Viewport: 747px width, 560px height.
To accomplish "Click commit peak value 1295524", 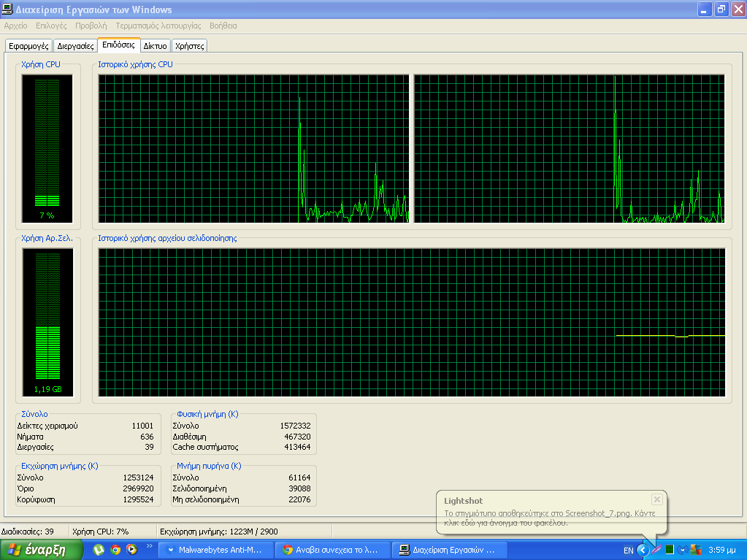I will click(138, 499).
